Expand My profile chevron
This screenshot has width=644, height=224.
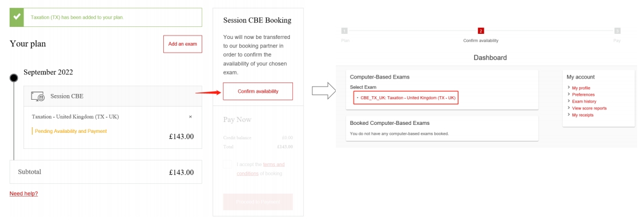click(568, 88)
